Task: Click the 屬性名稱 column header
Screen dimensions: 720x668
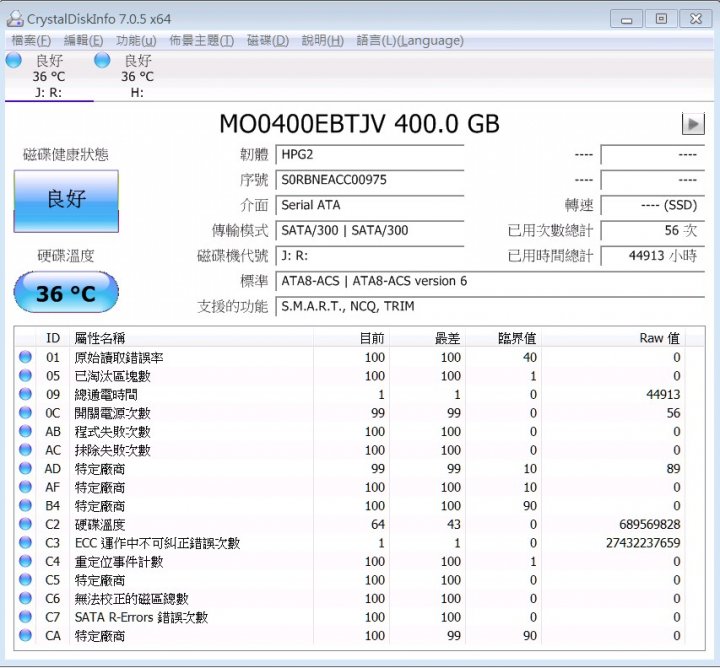Action: [x=191, y=338]
